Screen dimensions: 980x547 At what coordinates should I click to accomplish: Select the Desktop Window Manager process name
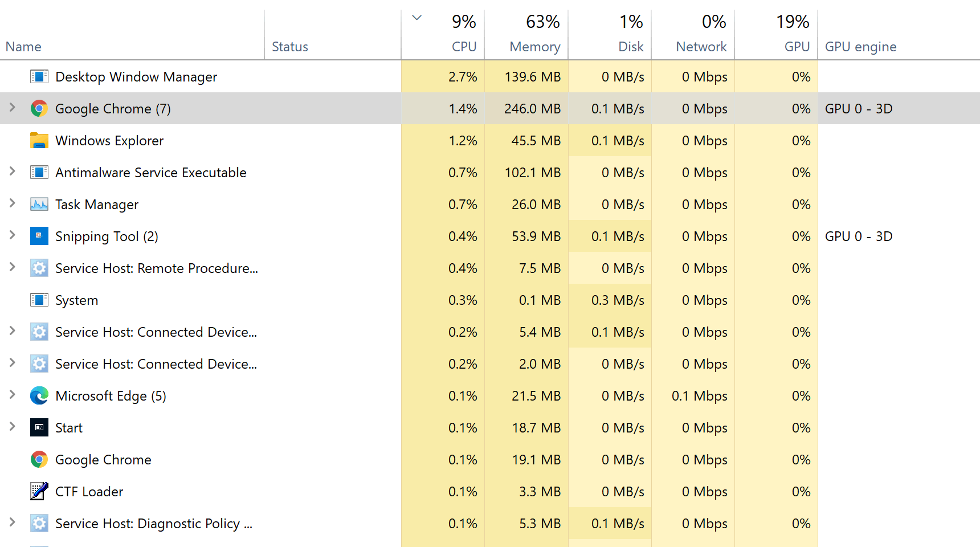(x=136, y=77)
